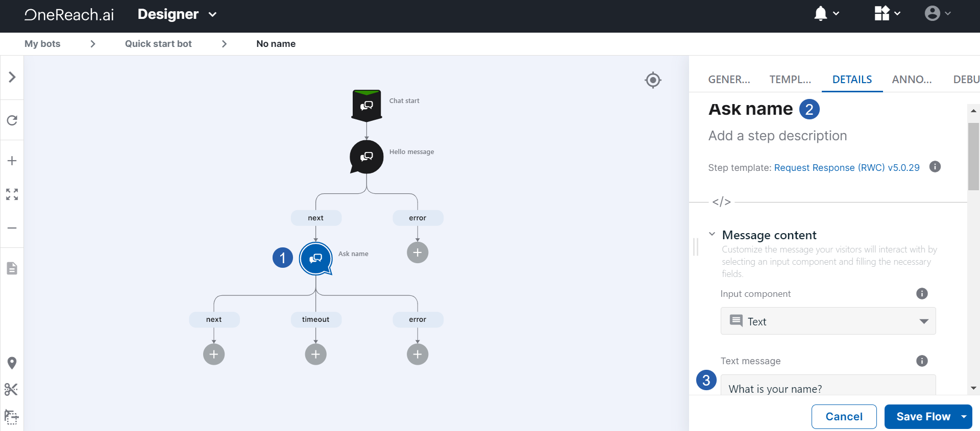Zoom out with the minus icon
The width and height of the screenshot is (980, 431).
tap(12, 228)
